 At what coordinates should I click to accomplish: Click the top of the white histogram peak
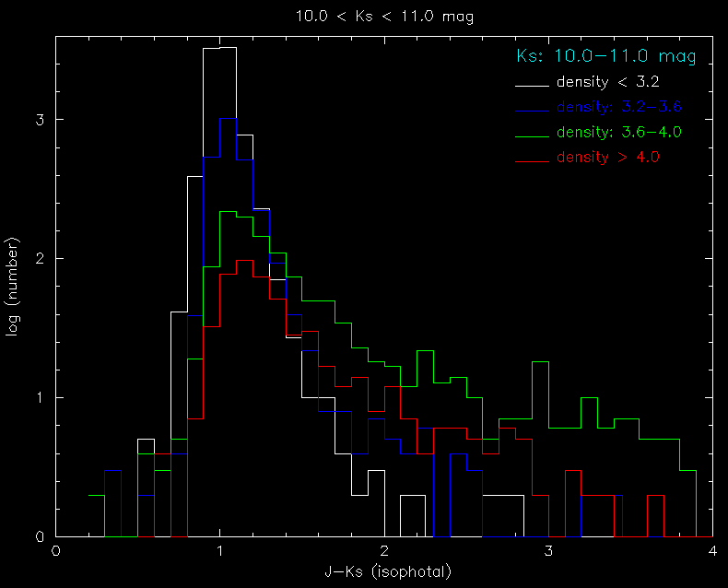pyautogui.click(x=219, y=48)
